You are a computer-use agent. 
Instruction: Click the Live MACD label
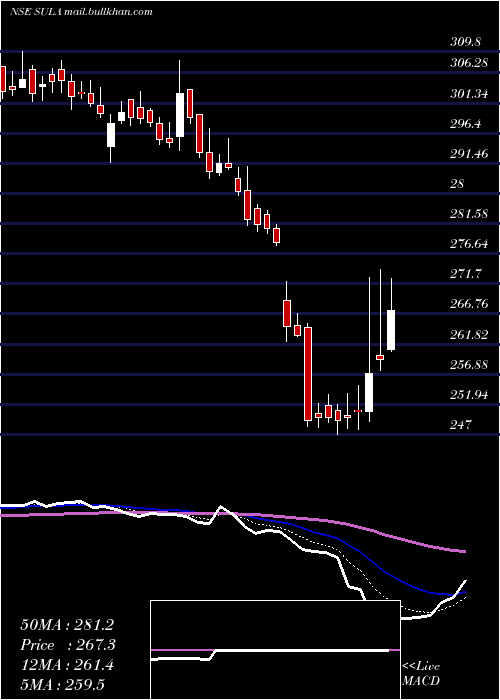[421, 674]
